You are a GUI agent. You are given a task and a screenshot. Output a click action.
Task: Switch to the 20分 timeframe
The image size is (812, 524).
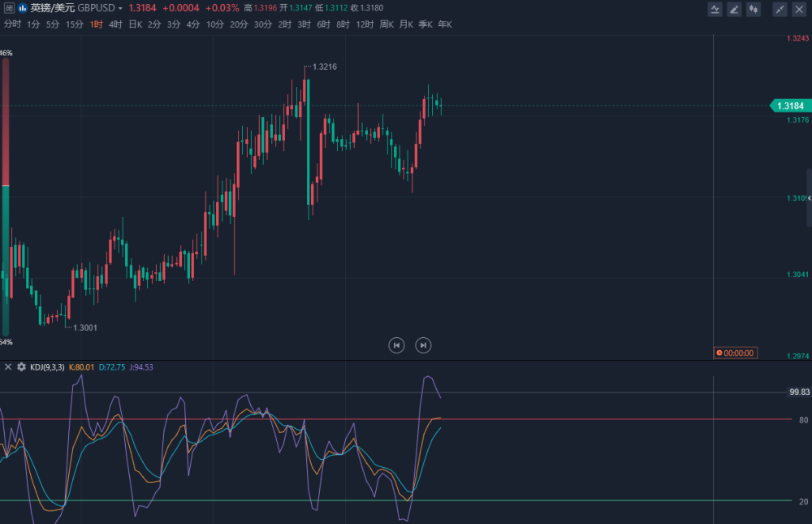[239, 24]
